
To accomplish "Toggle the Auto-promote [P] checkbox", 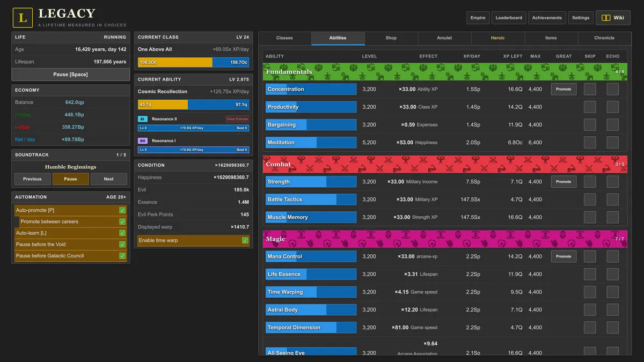I will click(122, 210).
